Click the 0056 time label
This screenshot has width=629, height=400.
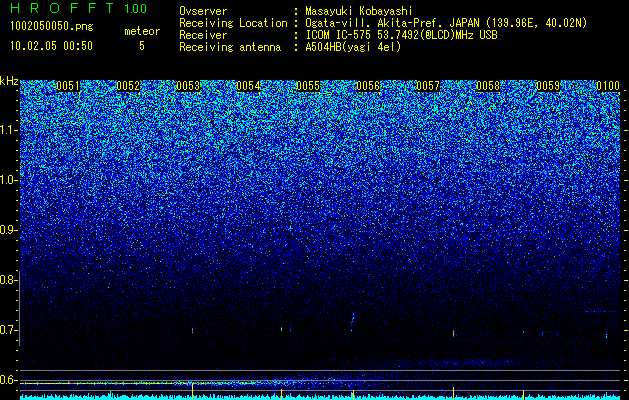click(368, 86)
